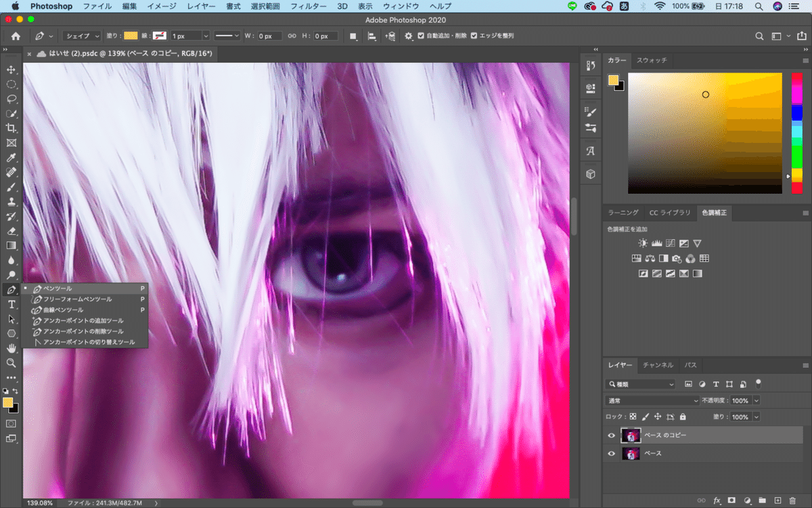Open the Layers panel menu
The image size is (812, 508).
coord(805,365)
